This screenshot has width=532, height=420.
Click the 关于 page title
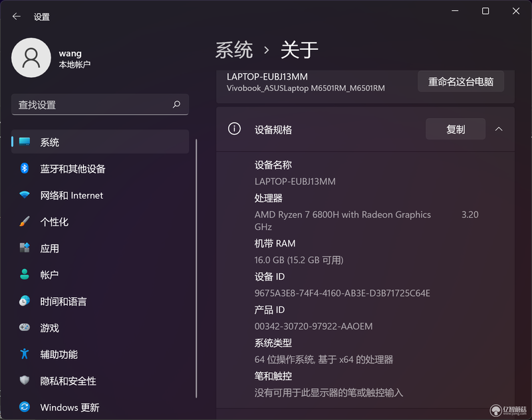coord(299,50)
